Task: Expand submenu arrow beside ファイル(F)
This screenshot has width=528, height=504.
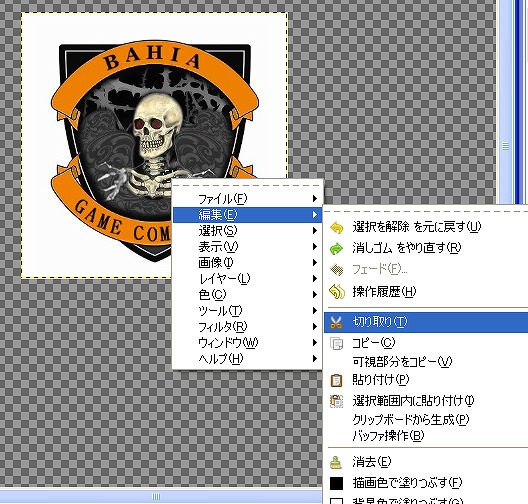Action: point(315,199)
